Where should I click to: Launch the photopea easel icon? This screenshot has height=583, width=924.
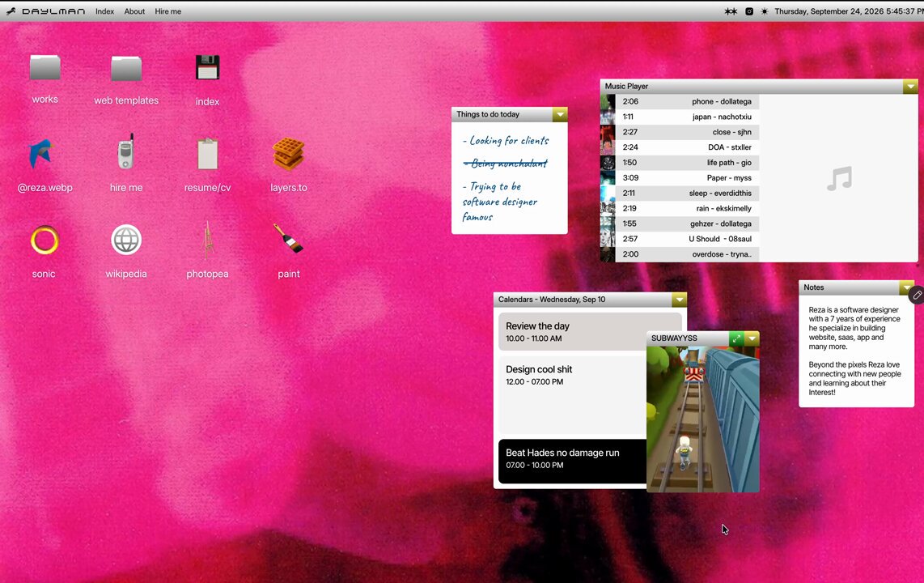[x=207, y=240]
